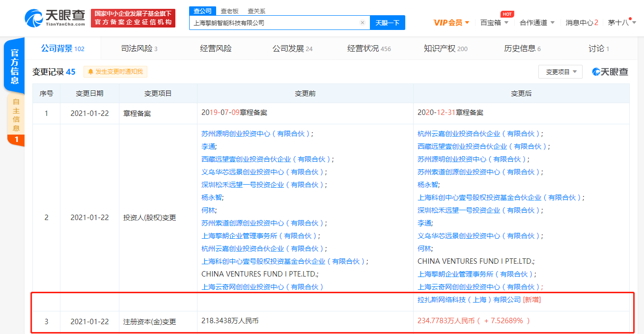Open 义乌华芯远景创业投资中心 in 变更前 column
The width and height of the screenshot is (644, 334).
pos(263,172)
